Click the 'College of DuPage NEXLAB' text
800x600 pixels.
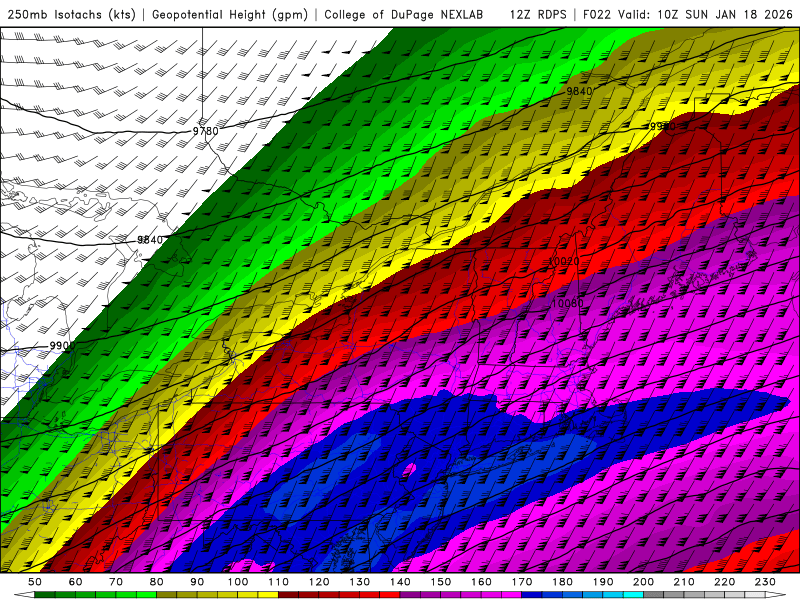[x=404, y=14]
